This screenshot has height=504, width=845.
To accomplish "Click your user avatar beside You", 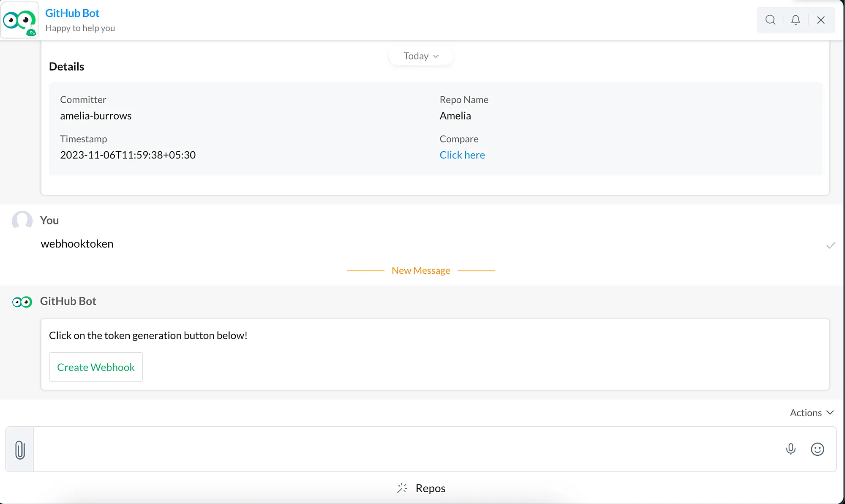I will click(22, 220).
